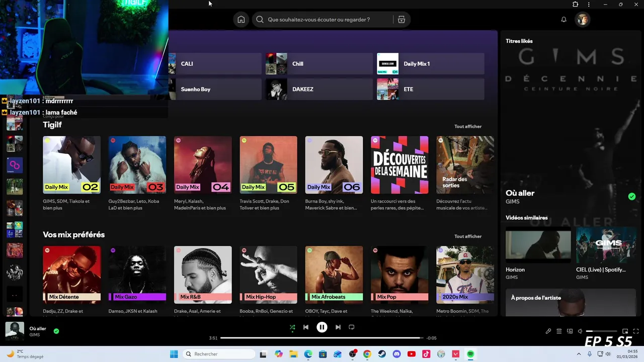Image resolution: width=644 pixels, height=362 pixels.
Task: Pause the current song
Action: coord(322,327)
